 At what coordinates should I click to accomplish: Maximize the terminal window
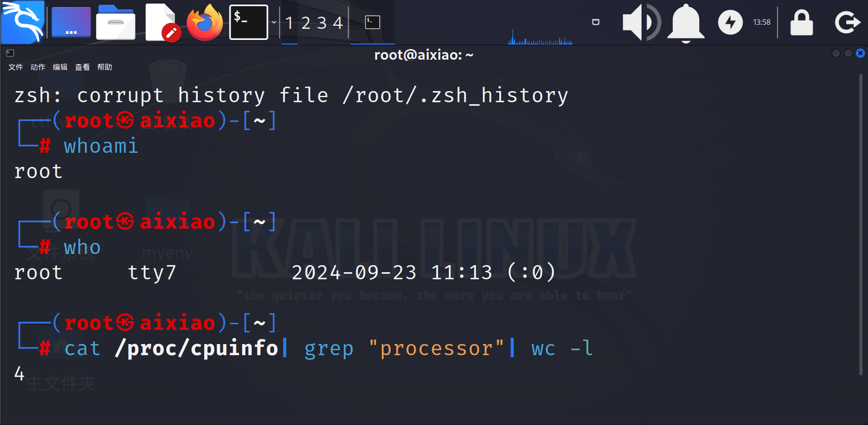[848, 53]
